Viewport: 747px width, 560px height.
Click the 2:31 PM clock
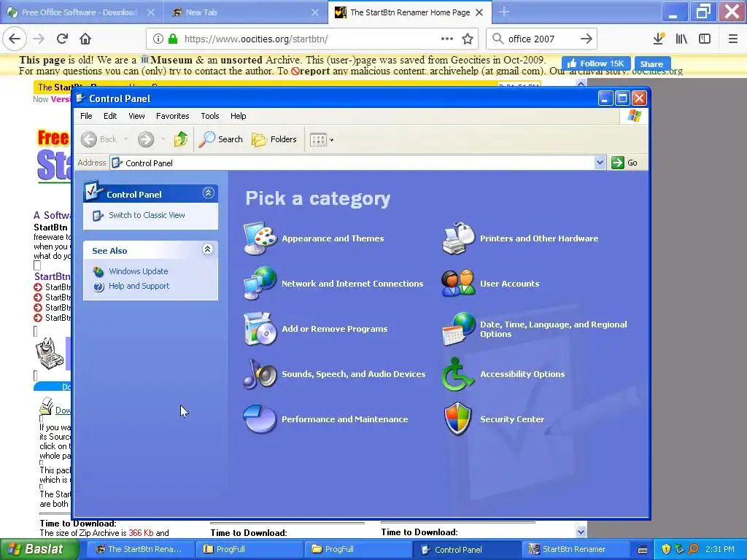tap(720, 549)
